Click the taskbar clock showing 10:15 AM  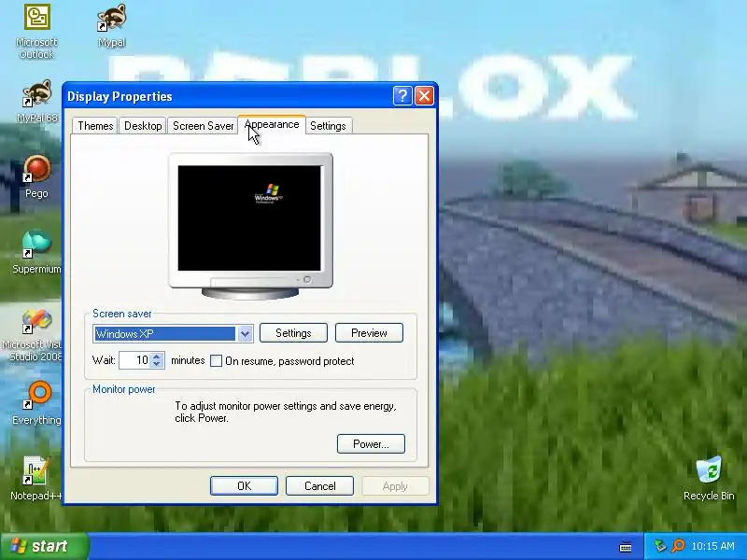713,546
